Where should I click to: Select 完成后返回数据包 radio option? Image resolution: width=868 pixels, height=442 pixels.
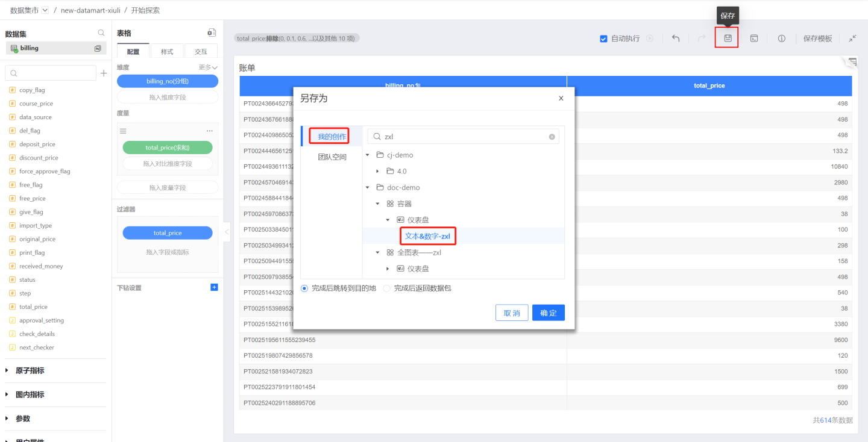(387, 288)
